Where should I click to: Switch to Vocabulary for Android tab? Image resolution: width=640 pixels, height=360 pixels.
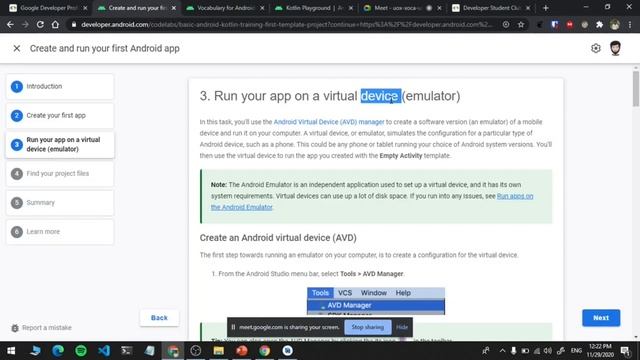[x=224, y=8]
